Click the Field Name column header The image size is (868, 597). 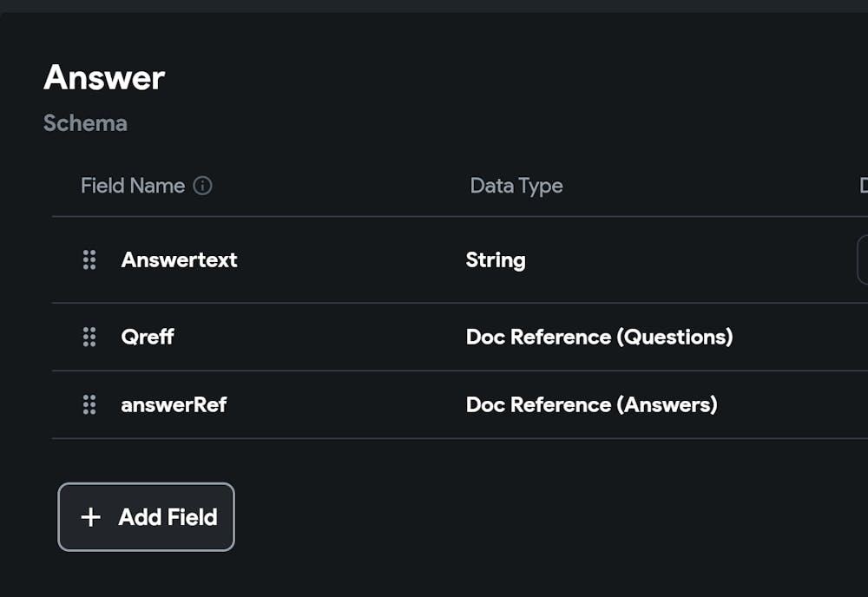[x=133, y=186]
